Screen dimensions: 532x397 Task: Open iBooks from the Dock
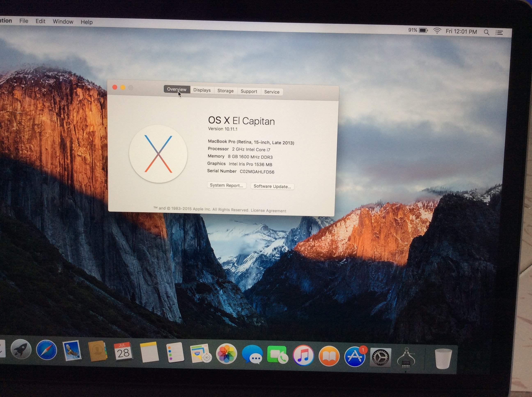click(329, 356)
